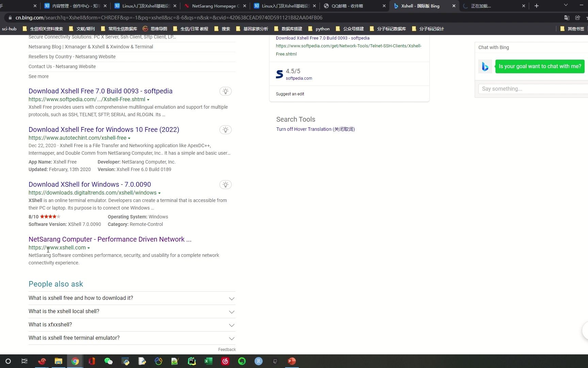Expand the "See more" sitelinks
The width and height of the screenshot is (588, 368).
(x=38, y=76)
